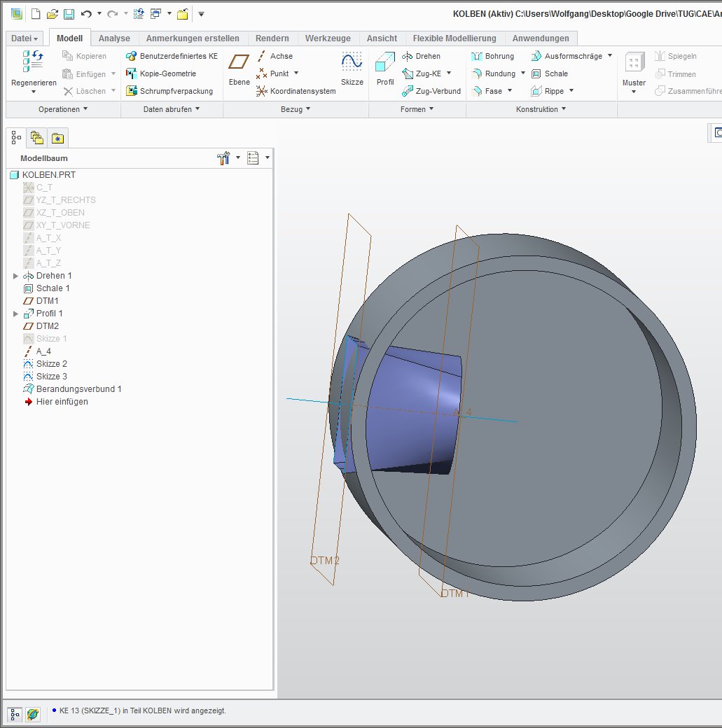Select the Fase chamfer tool
The image size is (722, 728).
point(487,91)
